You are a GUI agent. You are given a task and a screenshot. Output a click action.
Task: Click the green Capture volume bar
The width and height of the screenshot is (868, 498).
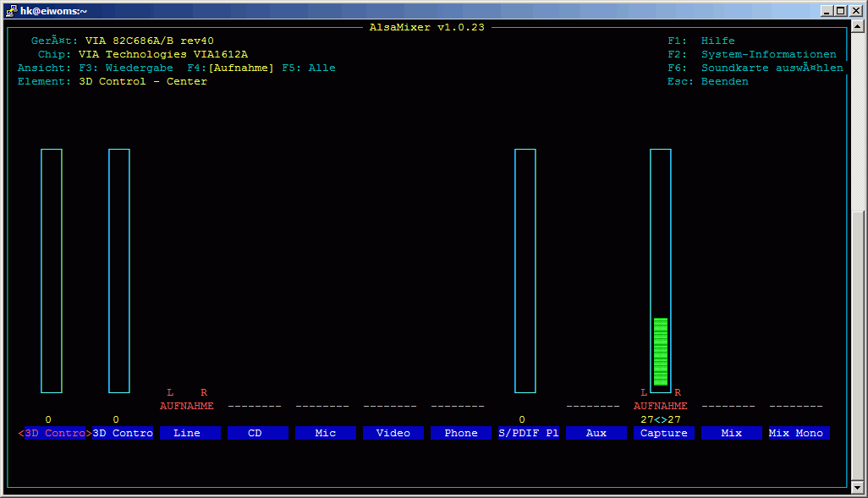click(x=661, y=351)
